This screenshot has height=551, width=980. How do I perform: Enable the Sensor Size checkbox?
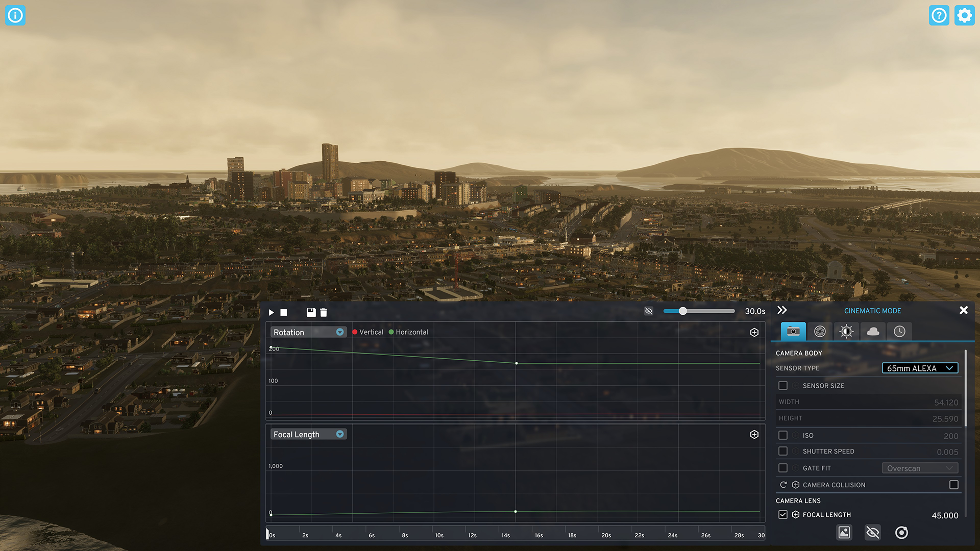coord(783,386)
